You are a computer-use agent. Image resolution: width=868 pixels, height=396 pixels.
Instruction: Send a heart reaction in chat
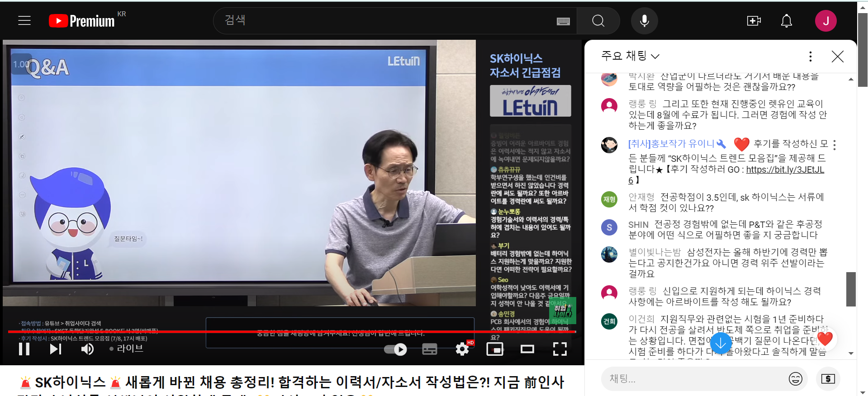(825, 339)
